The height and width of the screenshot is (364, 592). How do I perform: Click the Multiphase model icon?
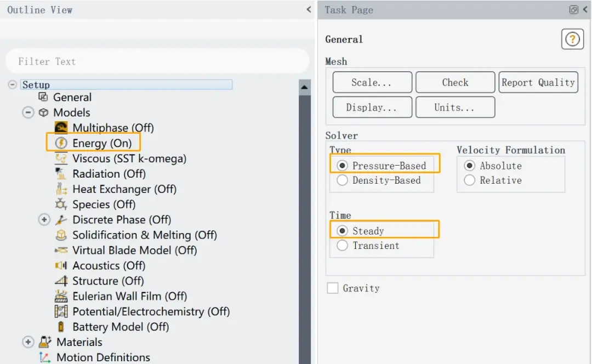click(61, 128)
